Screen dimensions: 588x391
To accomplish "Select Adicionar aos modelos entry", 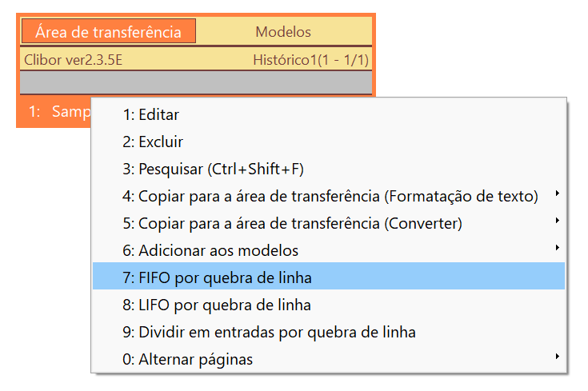I will click(x=329, y=250).
